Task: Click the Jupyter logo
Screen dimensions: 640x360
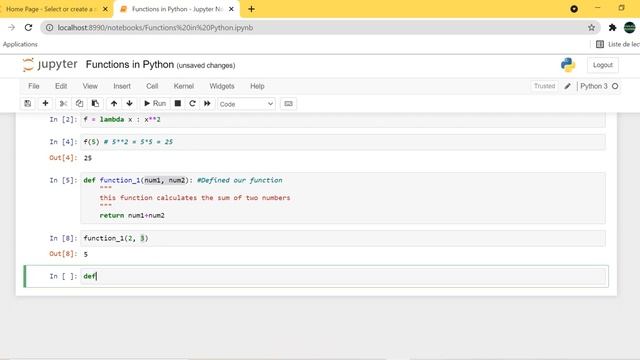Action: (50, 64)
